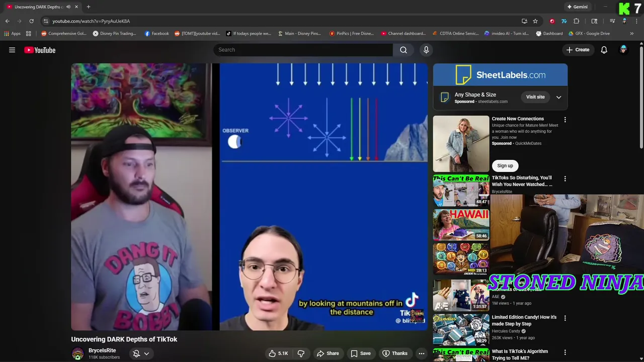Screen dimensions: 644x362
Task: Visit site for the SheetLabels ad
Action: [535, 97]
